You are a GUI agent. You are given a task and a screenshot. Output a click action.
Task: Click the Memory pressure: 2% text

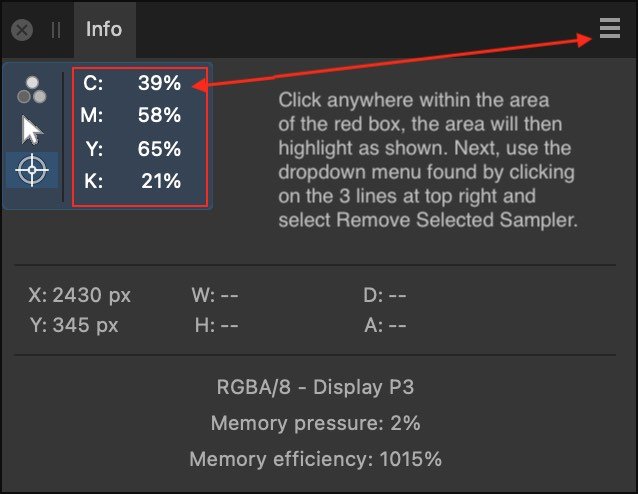315,423
